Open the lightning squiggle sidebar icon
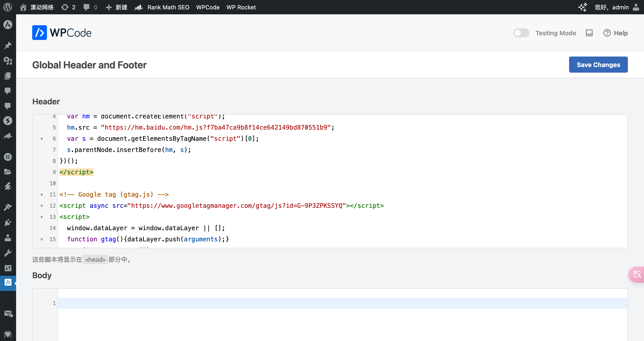The image size is (644, 341). (x=8, y=186)
